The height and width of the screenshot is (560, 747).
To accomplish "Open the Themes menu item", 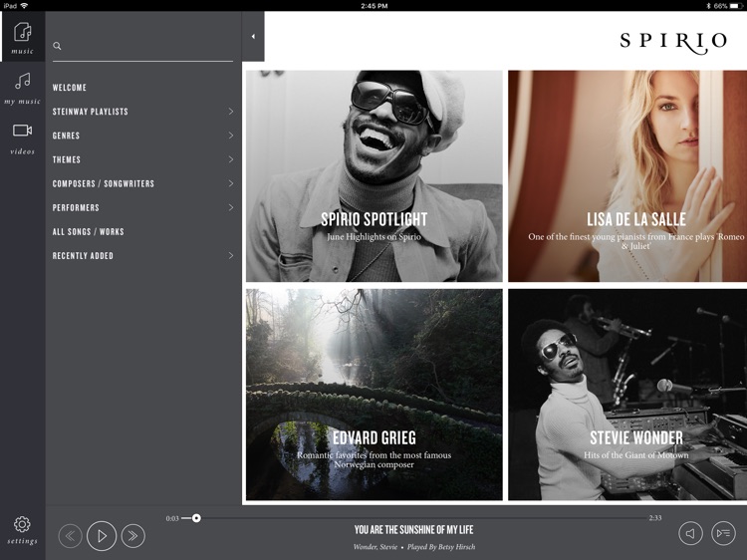I will (x=142, y=159).
